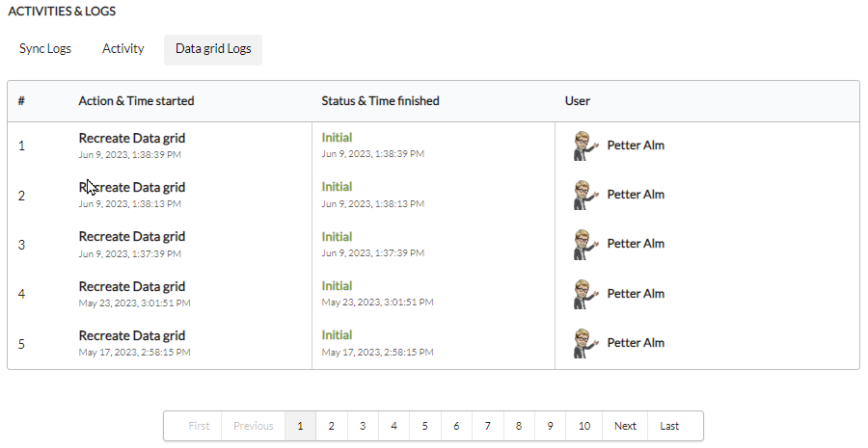This screenshot has width=868, height=448.
Task: Click Petter Alm's avatar in row 5
Action: pyautogui.click(x=585, y=343)
